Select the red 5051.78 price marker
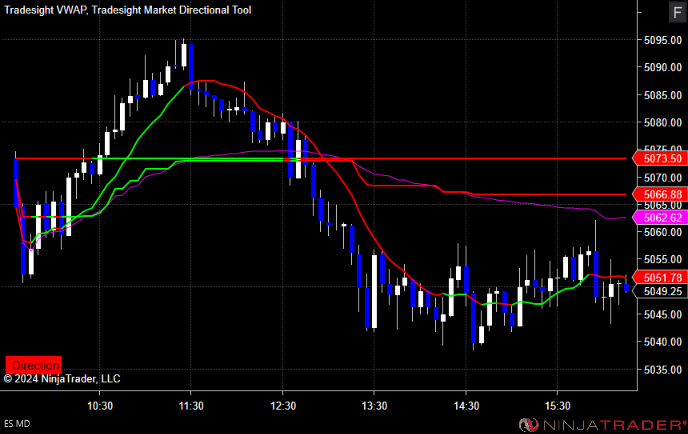688x434 pixels. 659,277
